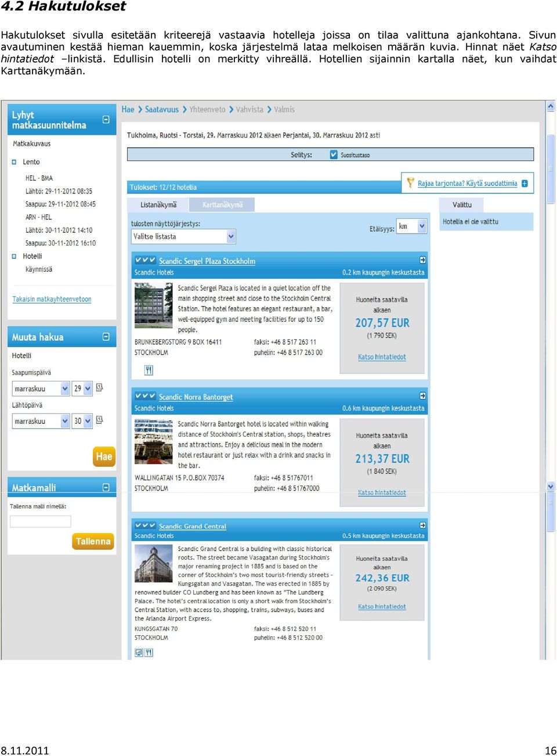
Task: Click the rating checkmarks of Scandic Sergel Plaza
Action: click(x=145, y=260)
